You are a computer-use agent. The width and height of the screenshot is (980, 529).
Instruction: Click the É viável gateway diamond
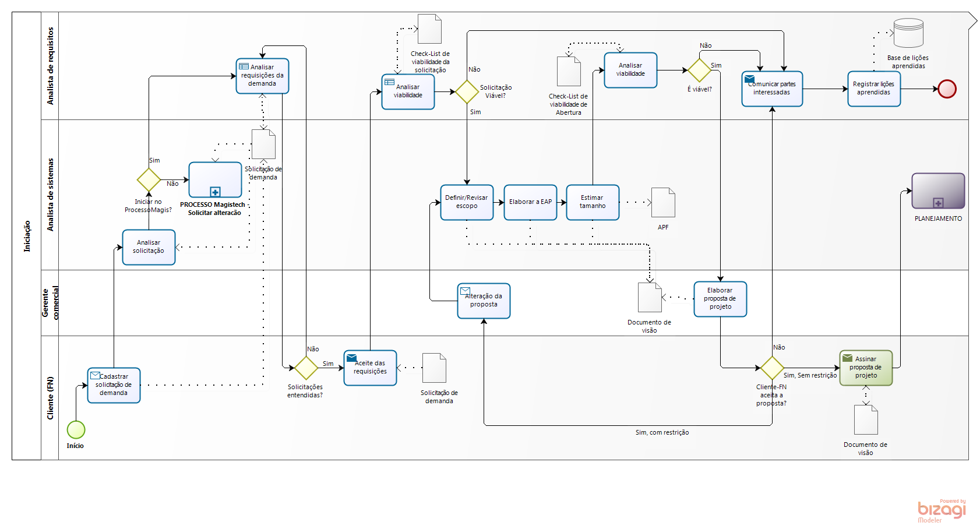tap(699, 70)
